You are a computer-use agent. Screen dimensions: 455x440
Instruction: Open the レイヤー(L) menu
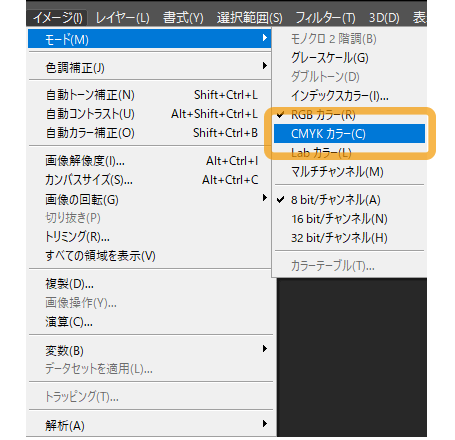point(122,18)
